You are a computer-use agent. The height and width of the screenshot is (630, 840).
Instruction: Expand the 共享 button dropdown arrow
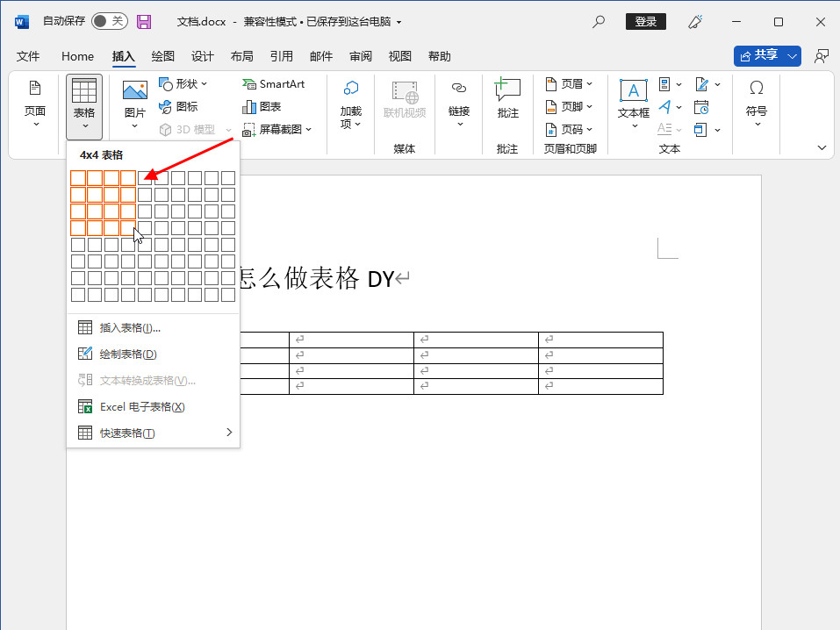click(793, 55)
